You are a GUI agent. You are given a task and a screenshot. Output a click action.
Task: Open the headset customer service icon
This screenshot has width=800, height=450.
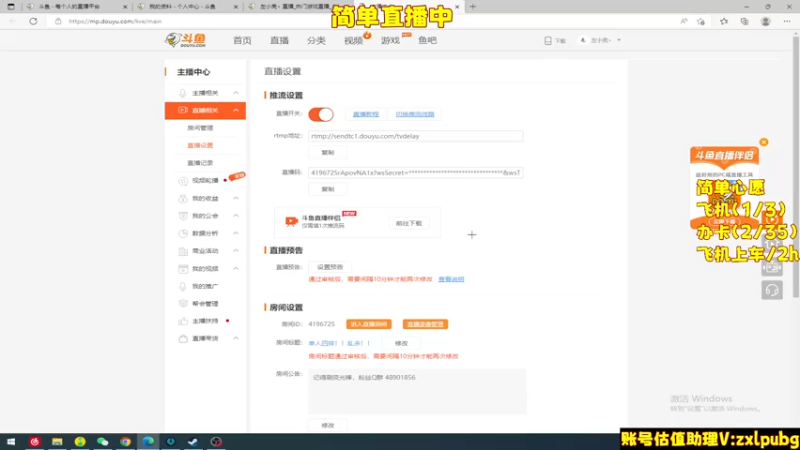(772, 290)
